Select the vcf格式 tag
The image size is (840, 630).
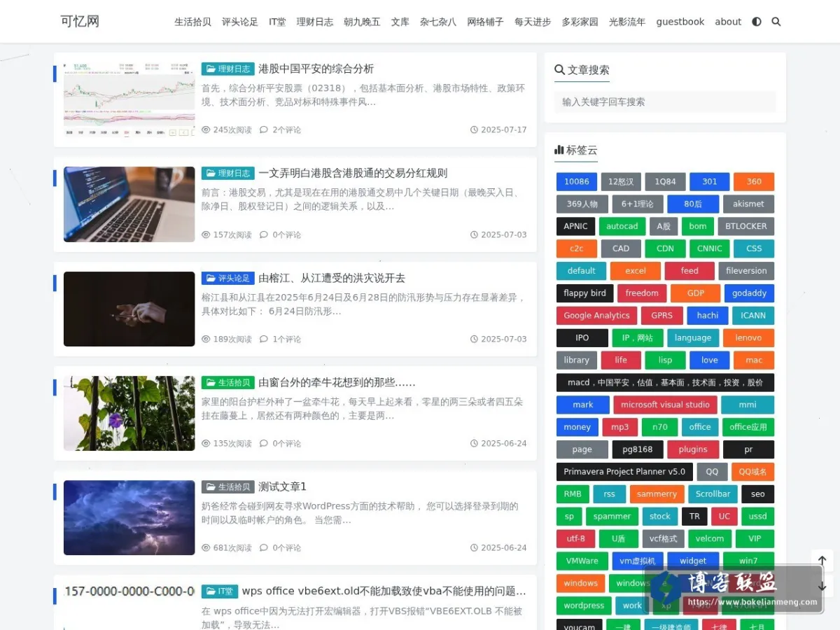(x=664, y=539)
